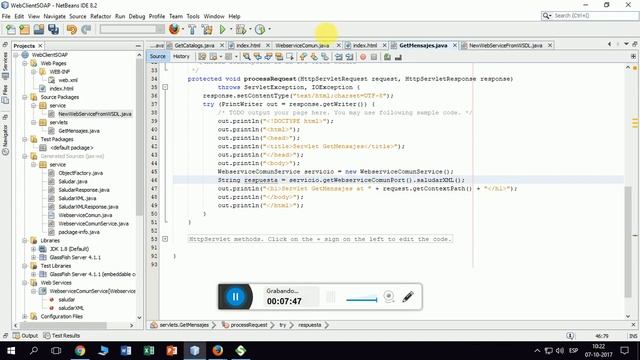The height and width of the screenshot is (360, 640).
Task: Open the Output window button
Action: (26, 336)
